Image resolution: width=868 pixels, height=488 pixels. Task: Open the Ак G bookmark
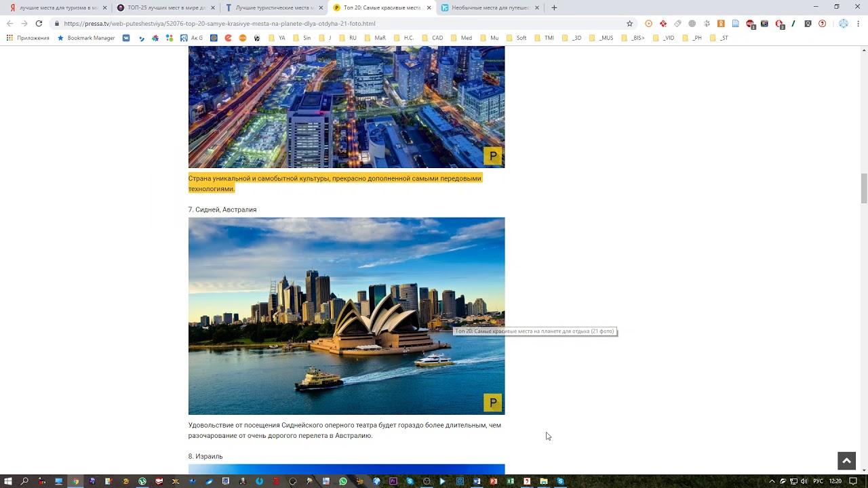(191, 38)
